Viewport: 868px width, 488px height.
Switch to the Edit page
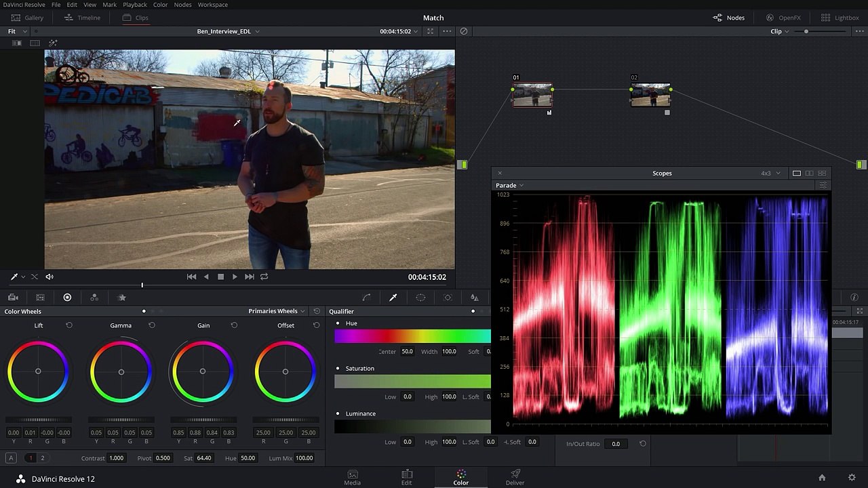pyautogui.click(x=407, y=478)
